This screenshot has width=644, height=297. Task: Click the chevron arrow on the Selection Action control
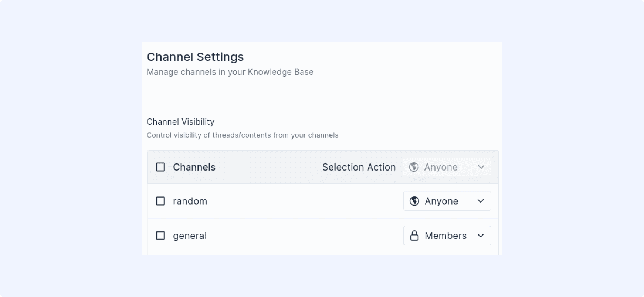click(481, 167)
